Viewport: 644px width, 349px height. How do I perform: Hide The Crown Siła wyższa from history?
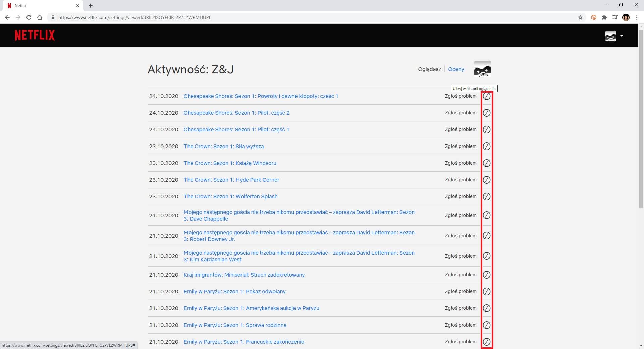pos(486,147)
